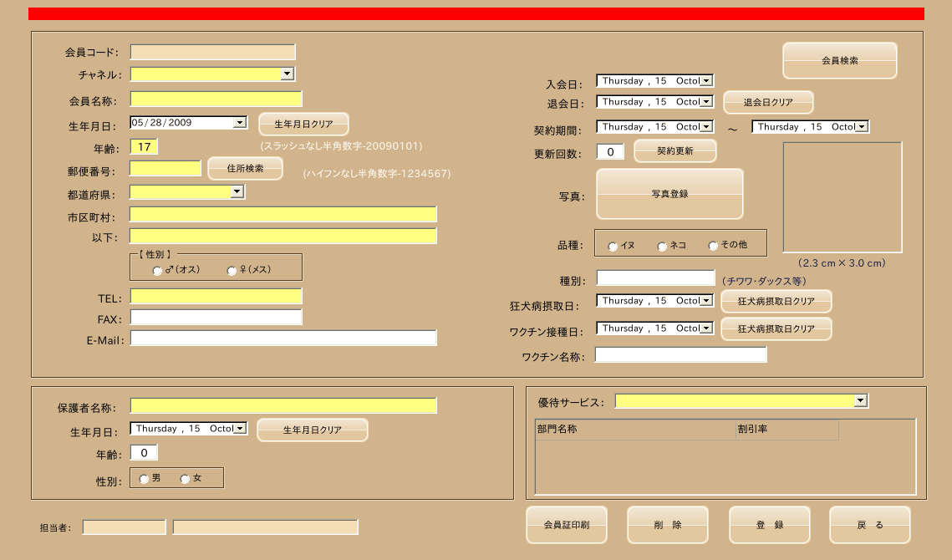Open the 保護者 生年月日 date picker
Viewport: 952px width, 560px height.
(x=240, y=429)
